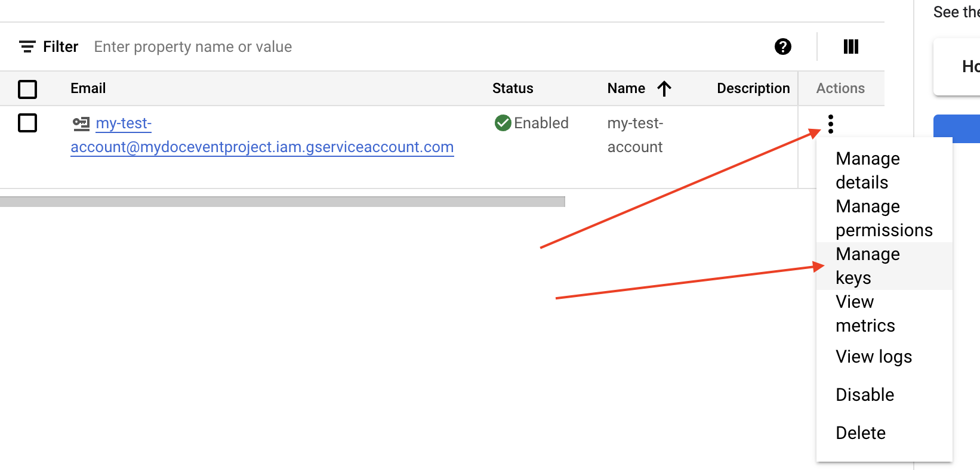Select Delete from the actions menu

pyautogui.click(x=860, y=433)
